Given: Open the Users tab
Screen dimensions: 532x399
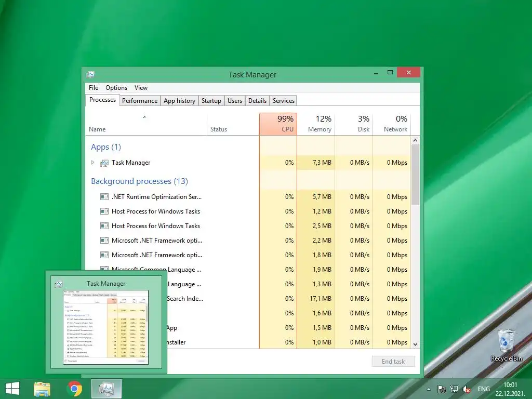Looking at the screenshot, I should tap(235, 101).
